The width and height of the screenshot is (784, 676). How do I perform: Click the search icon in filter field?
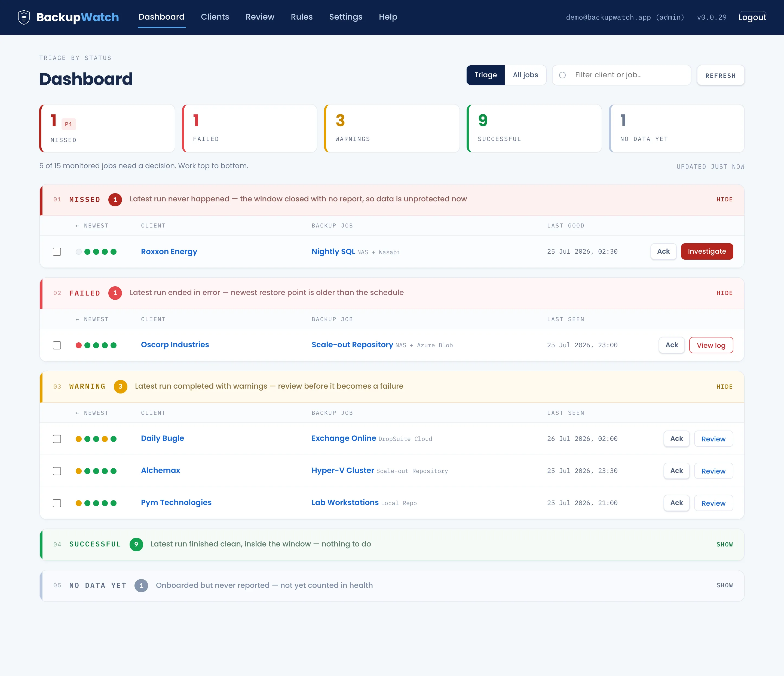coord(562,75)
